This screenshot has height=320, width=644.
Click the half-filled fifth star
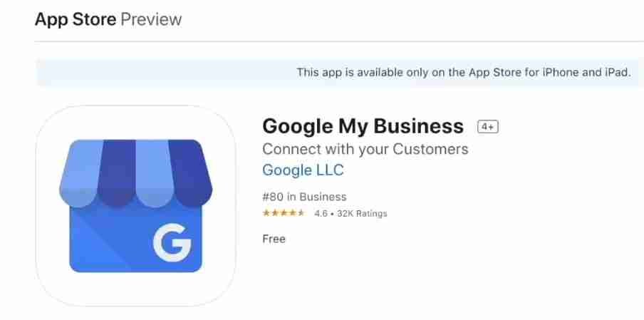click(301, 213)
